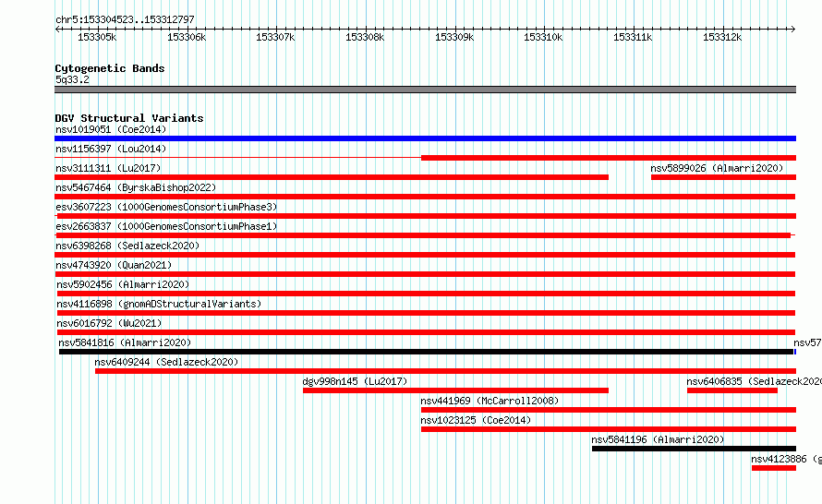This screenshot has height=504, width=822.
Task: Click the 153305k ruler tick label
Action: [x=97, y=37]
